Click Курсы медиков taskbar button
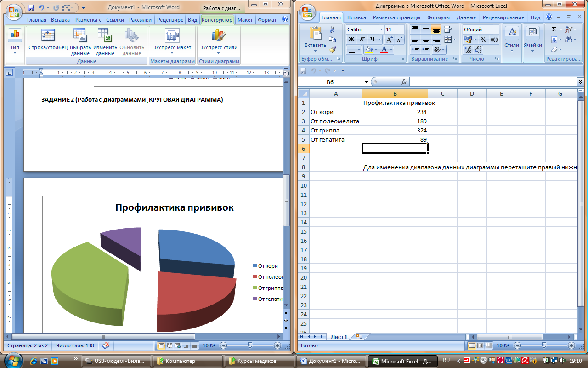Screen dimensions: 588x368 (x=260, y=361)
